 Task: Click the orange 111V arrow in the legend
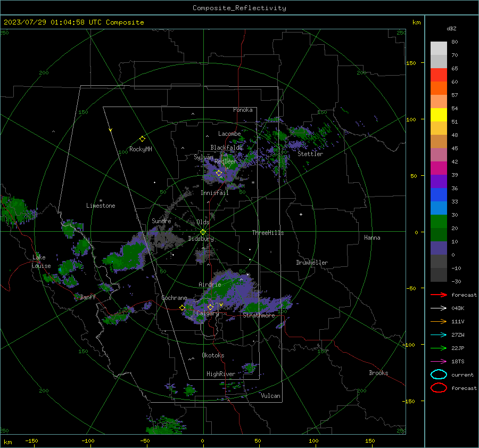coord(439,321)
